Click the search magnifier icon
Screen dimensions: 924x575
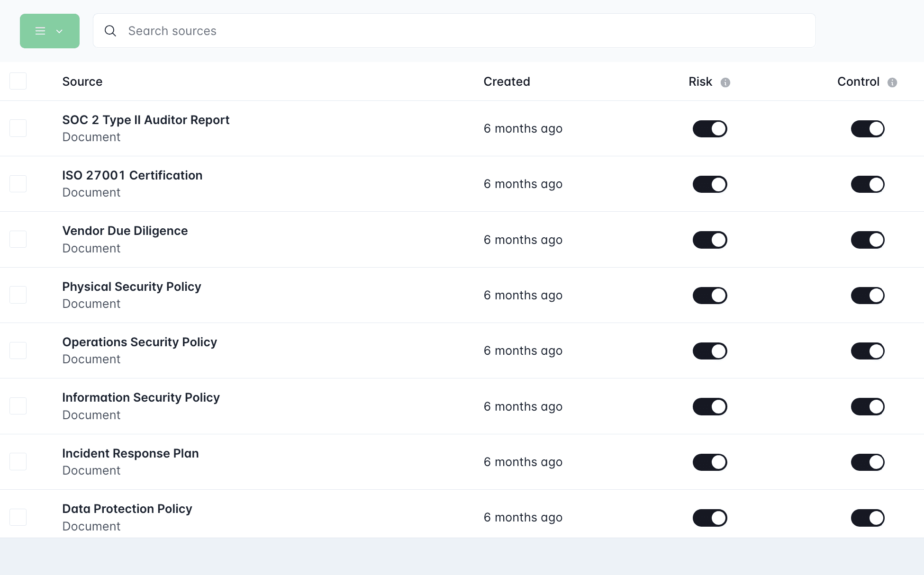[110, 31]
